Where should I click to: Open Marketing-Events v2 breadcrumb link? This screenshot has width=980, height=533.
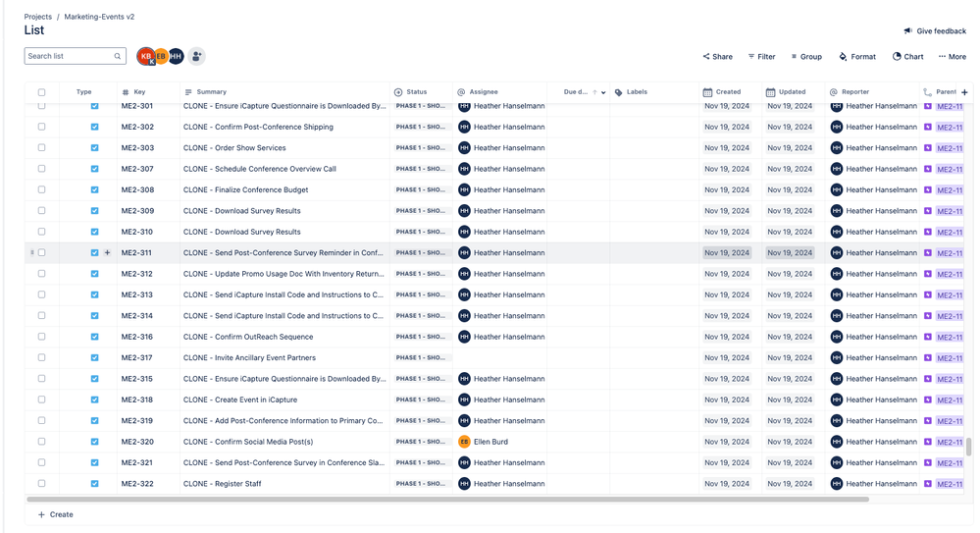click(99, 17)
